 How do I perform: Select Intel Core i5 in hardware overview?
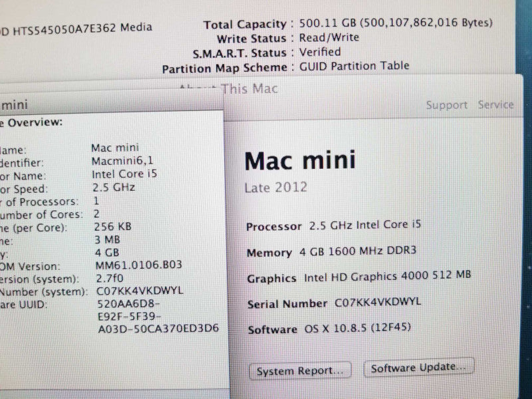pyautogui.click(x=124, y=174)
